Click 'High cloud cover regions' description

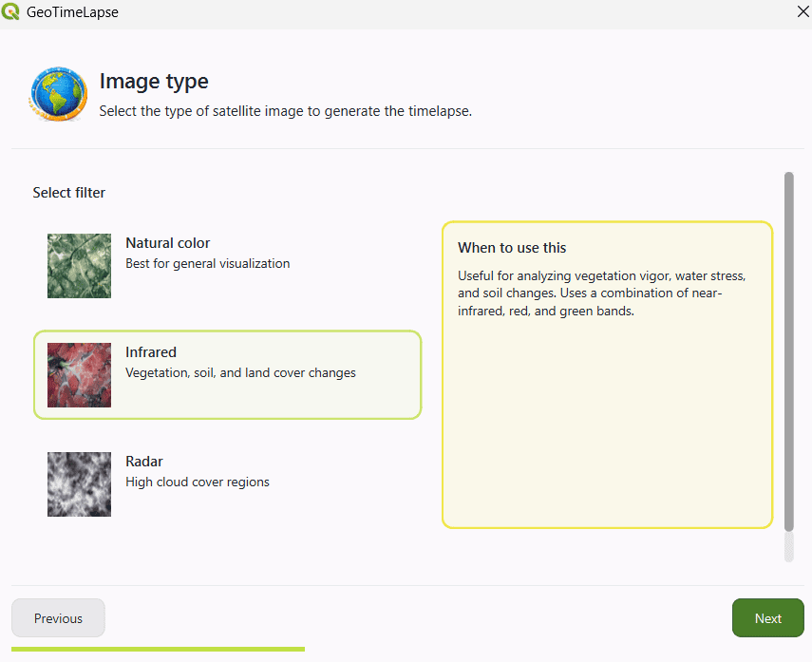[x=198, y=482]
